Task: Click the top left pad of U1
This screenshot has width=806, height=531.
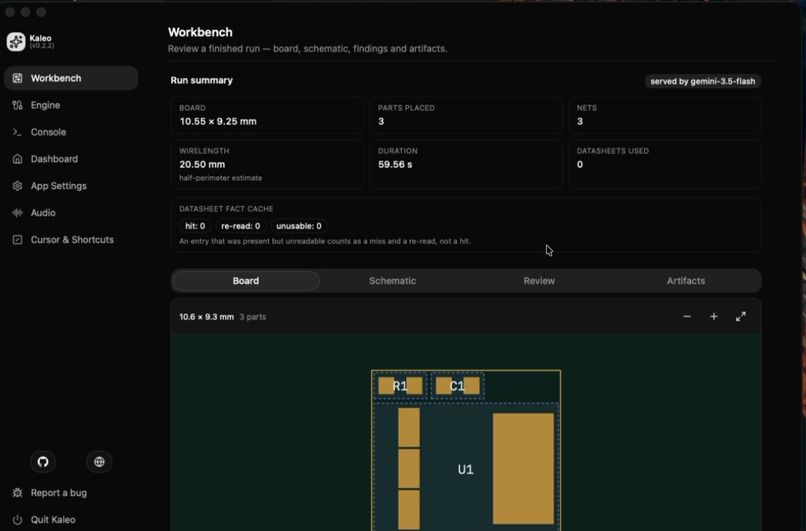Action: coord(409,428)
